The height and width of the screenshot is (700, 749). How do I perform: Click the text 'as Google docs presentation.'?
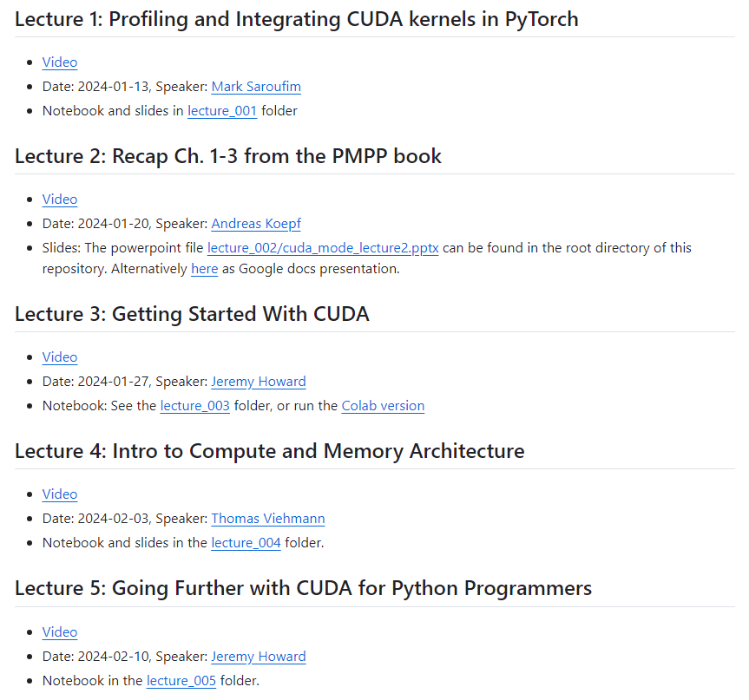(x=311, y=269)
